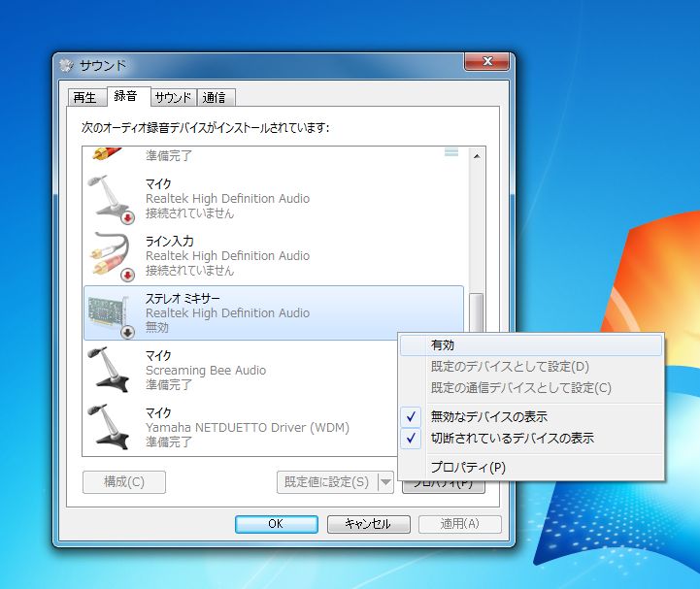This screenshot has width=700, height=589.
Task: Close the サウンド dialog window
Action: (487, 61)
